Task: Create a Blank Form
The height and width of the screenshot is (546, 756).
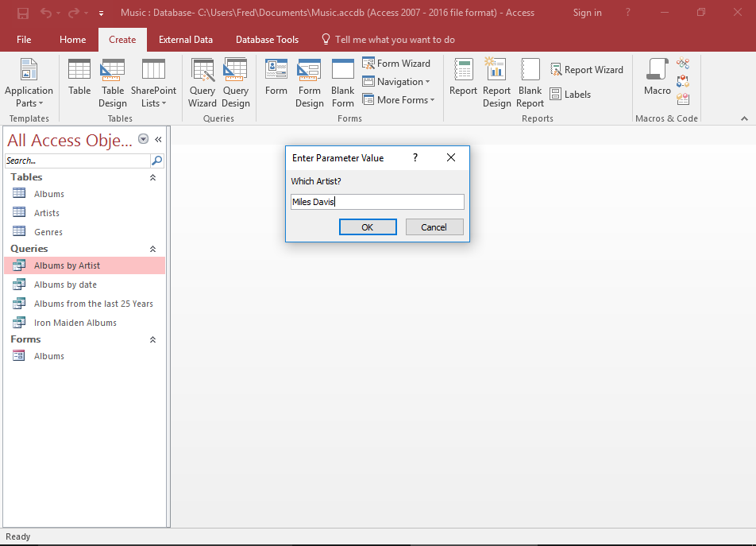Action: pos(343,83)
